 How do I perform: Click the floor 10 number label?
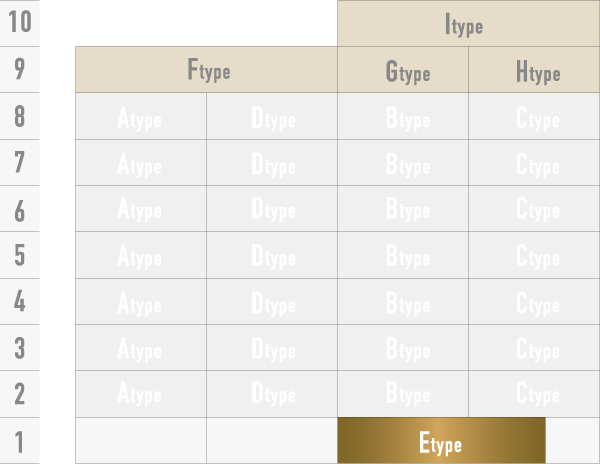coord(20,23)
